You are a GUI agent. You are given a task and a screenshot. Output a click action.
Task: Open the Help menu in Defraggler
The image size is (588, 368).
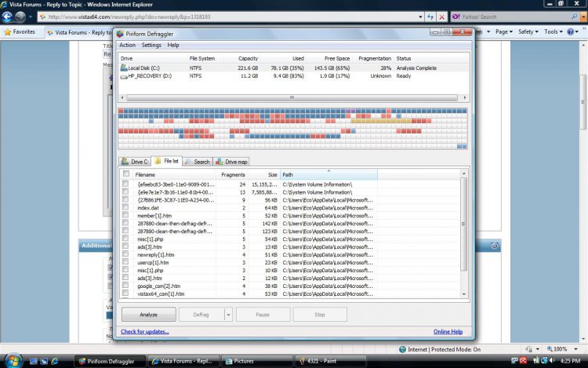tap(173, 45)
